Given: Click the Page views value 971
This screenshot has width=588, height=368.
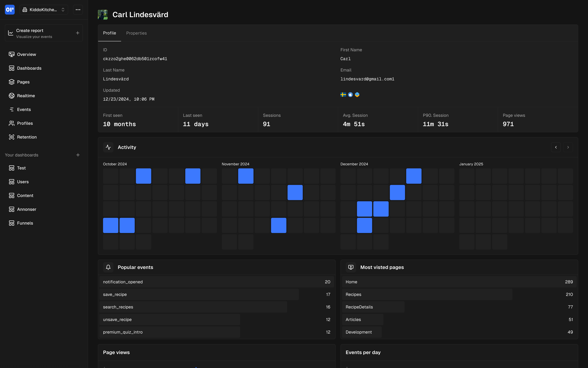Looking at the screenshot, I should coord(508,124).
